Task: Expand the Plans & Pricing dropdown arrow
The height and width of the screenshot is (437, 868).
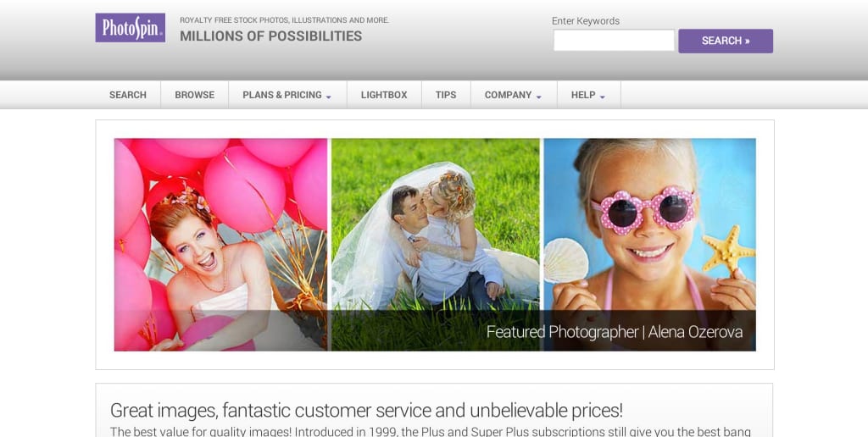Action: click(328, 97)
